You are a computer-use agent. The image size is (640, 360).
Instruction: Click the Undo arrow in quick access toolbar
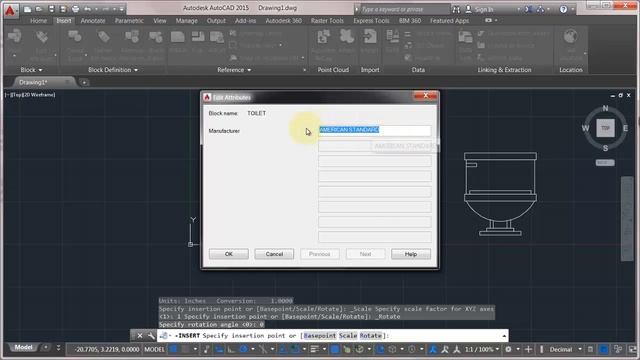(88, 9)
